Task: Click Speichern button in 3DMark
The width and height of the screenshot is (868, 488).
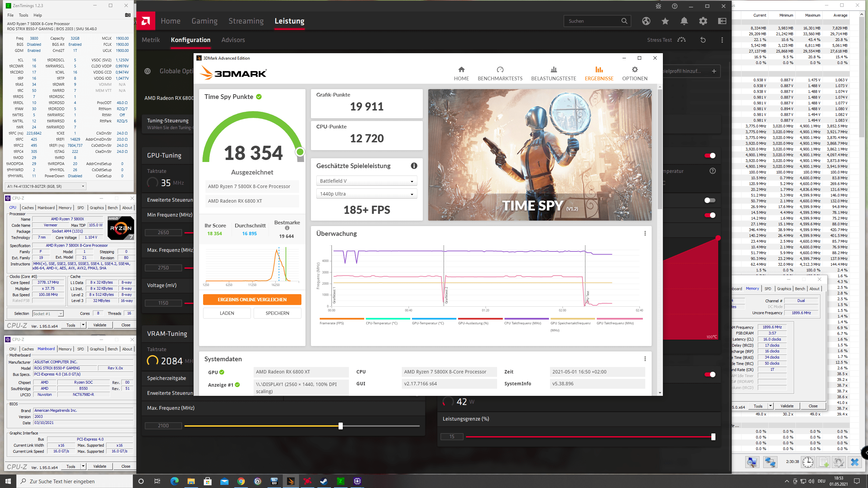Action: click(277, 313)
